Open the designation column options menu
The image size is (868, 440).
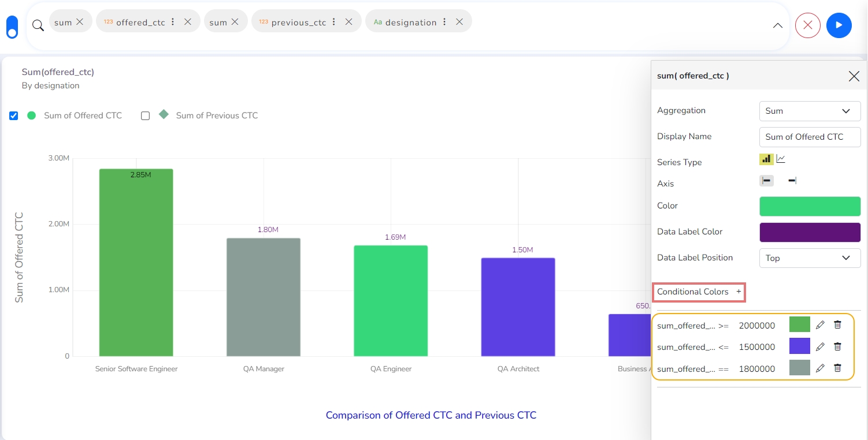444,22
